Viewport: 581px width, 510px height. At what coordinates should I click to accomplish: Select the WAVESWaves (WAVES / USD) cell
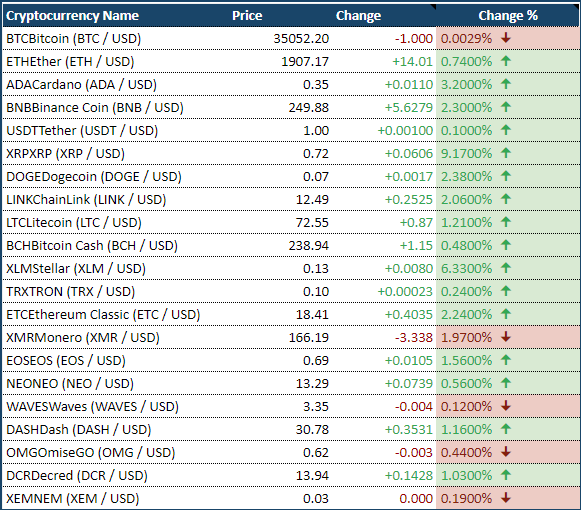point(93,406)
